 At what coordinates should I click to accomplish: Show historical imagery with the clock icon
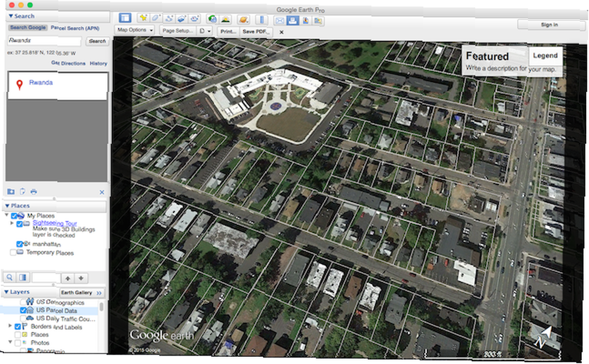(212, 19)
